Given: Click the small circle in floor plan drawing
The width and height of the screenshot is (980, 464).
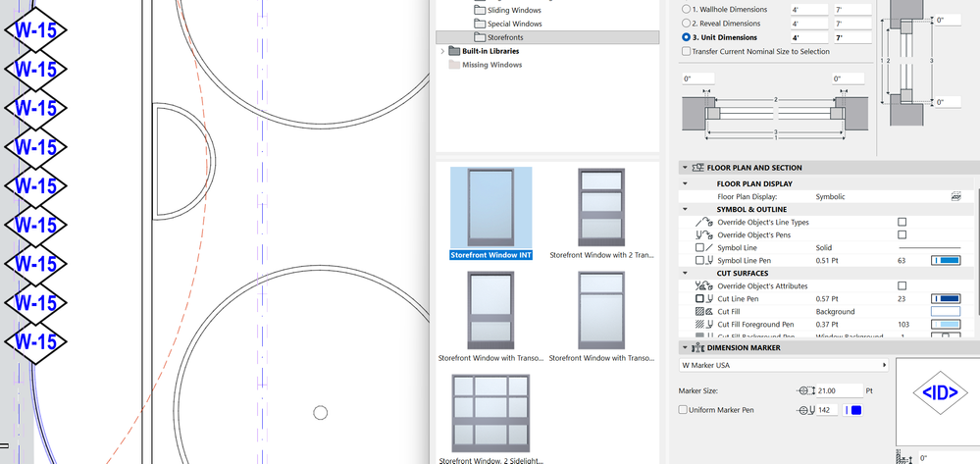Looking at the screenshot, I should tap(320, 413).
